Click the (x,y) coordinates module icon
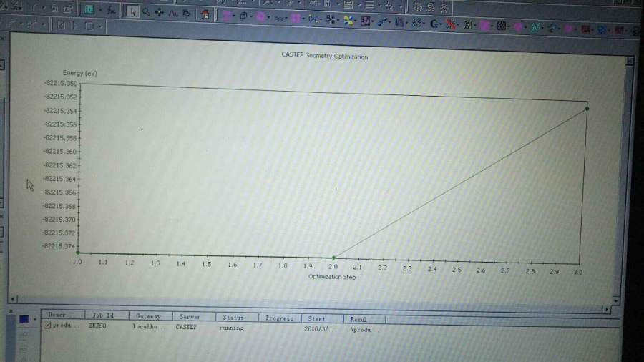 point(313,19)
